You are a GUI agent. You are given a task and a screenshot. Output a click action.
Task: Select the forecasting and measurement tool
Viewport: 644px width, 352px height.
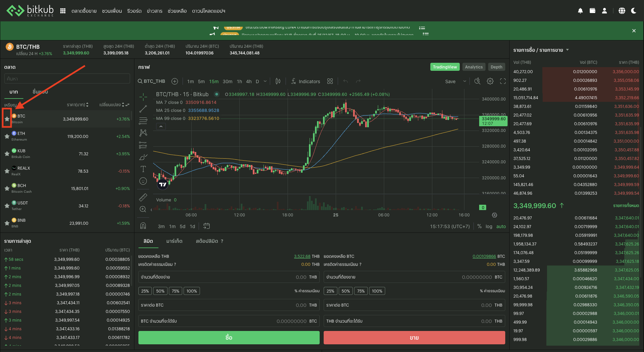[x=143, y=145]
